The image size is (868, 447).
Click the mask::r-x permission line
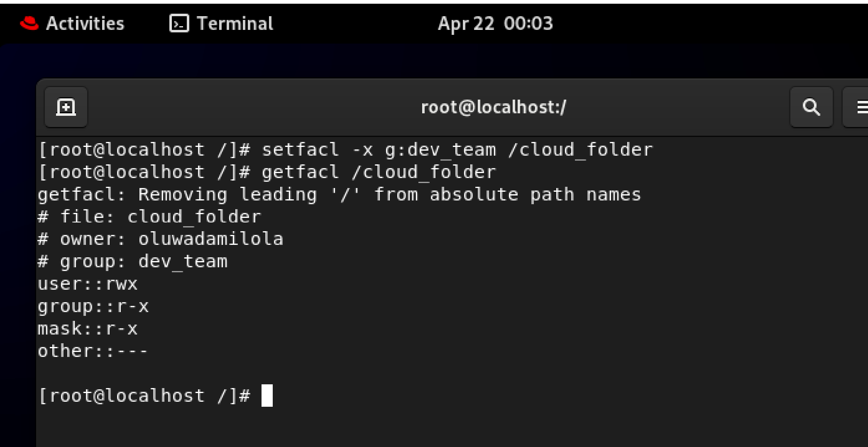coord(88,329)
